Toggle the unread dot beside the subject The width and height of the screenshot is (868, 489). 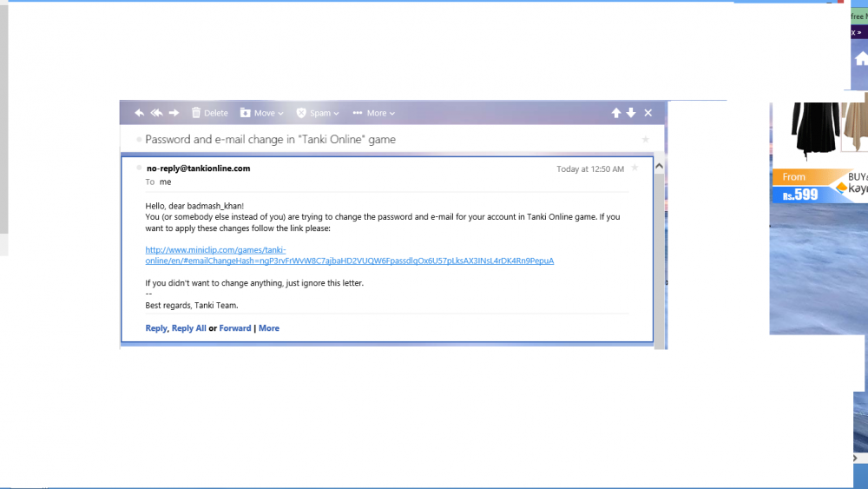click(x=138, y=139)
